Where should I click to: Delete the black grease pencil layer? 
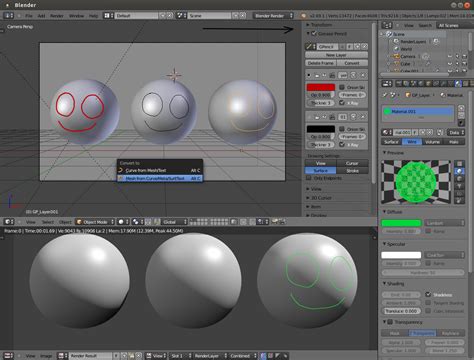(x=363, y=117)
